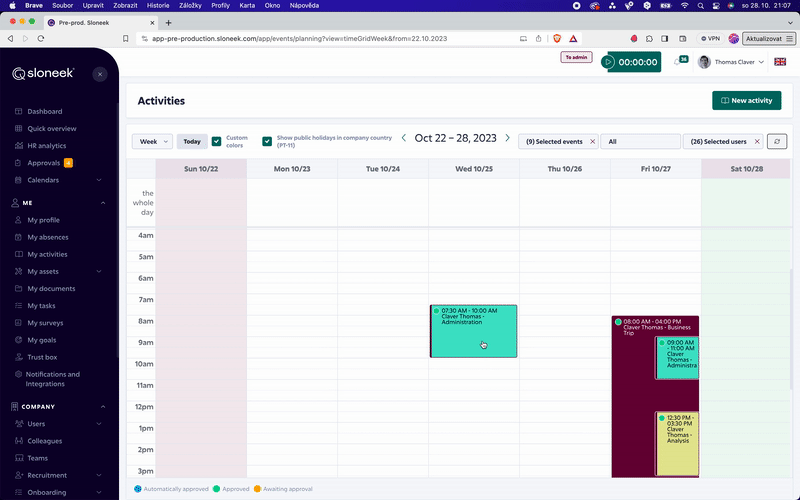Viewport: 800px width, 500px height.
Task: Go to the previous week arrow
Action: pos(404,138)
